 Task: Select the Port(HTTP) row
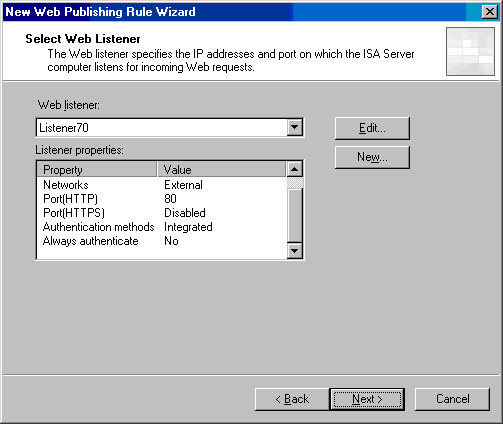162,199
